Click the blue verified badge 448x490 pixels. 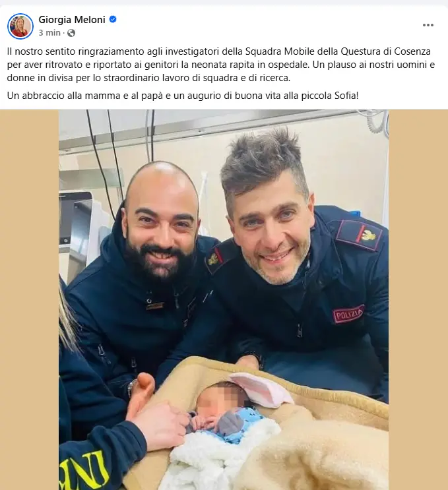[x=113, y=19]
